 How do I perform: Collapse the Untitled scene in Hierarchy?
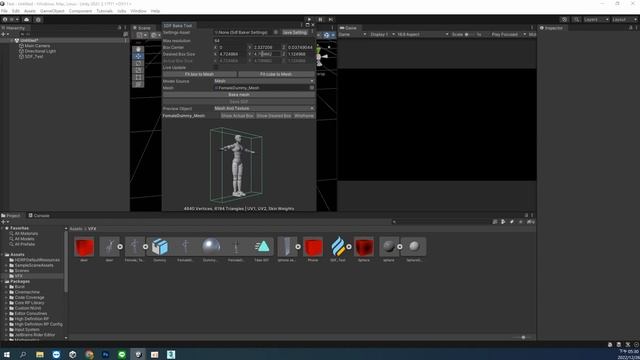[11, 40]
